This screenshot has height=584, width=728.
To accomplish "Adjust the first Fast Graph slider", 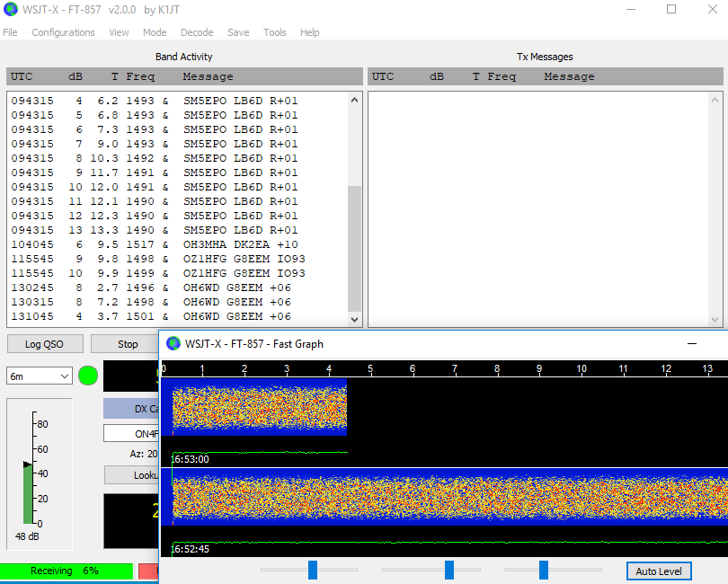I will 313,570.
